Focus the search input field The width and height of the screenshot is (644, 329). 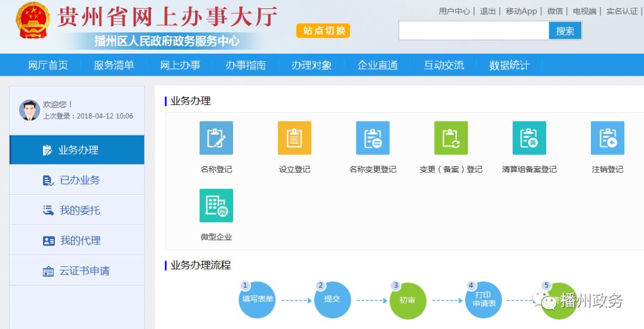pos(473,31)
